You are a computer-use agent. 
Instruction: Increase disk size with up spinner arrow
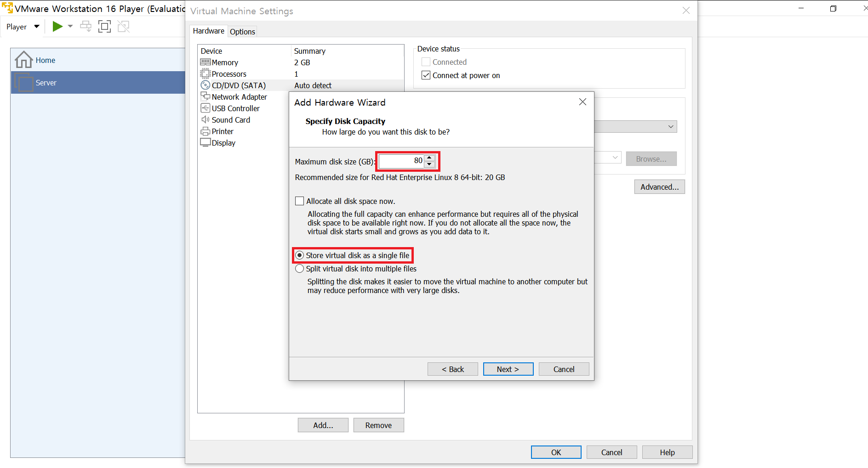[429, 158]
